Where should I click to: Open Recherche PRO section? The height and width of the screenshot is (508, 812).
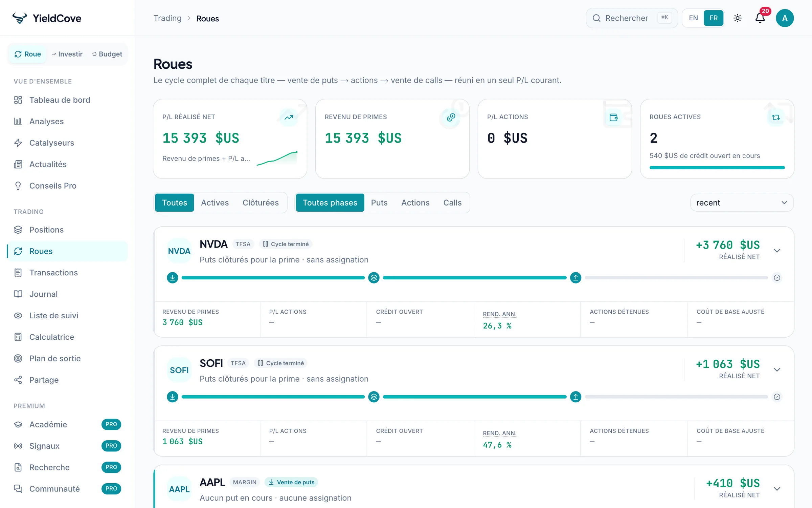point(67,467)
